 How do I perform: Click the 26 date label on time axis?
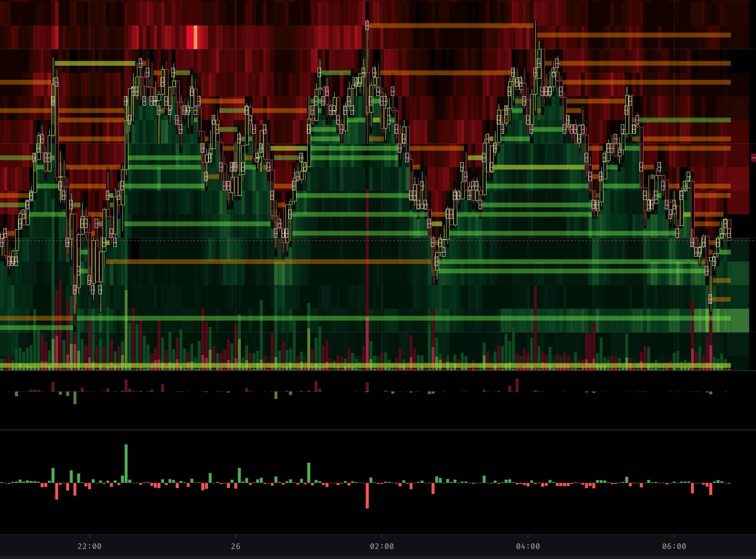tap(235, 546)
